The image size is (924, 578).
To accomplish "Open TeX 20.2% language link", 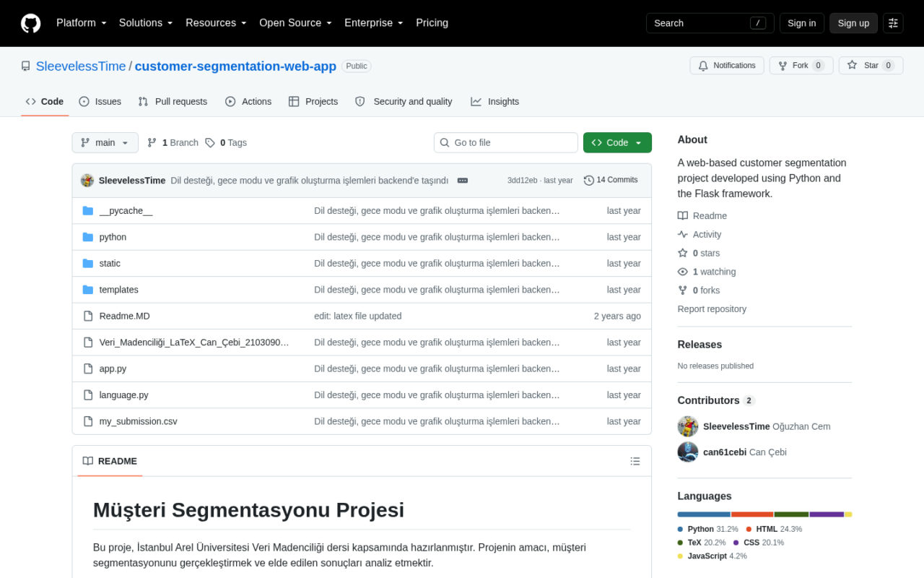I will (x=701, y=543).
